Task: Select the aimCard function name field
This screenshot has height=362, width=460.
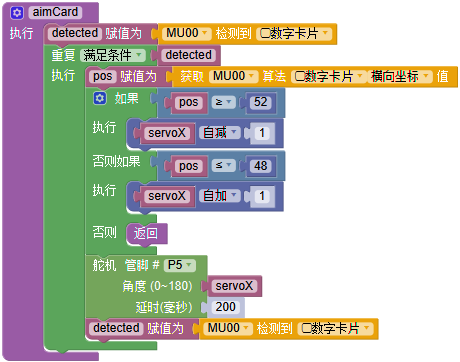Action: pyautogui.click(x=55, y=12)
